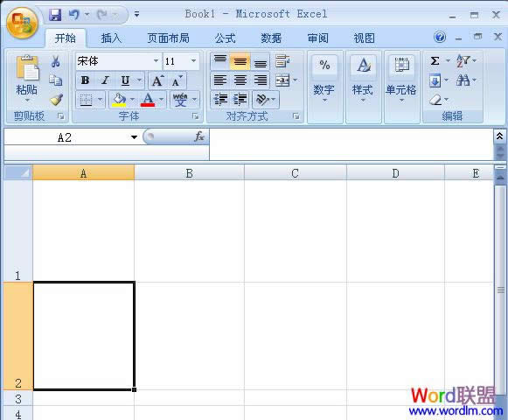Screen dimensions: 508x420
Task: Expand the 样式 styles group
Action: [363, 87]
